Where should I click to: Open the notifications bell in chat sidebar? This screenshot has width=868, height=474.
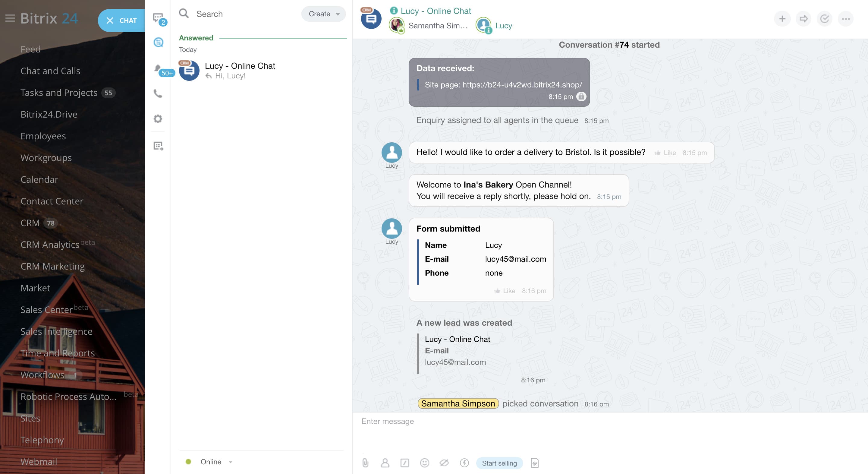pos(158,69)
